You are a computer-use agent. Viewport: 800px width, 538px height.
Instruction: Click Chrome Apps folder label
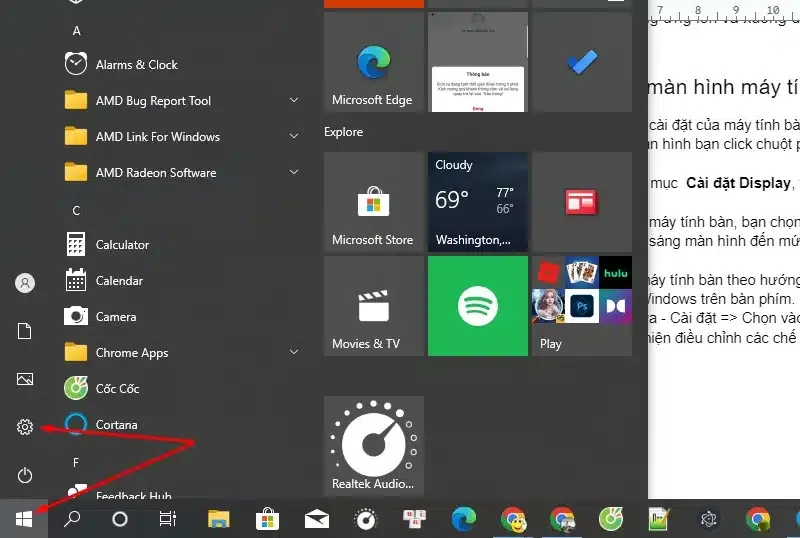point(132,353)
